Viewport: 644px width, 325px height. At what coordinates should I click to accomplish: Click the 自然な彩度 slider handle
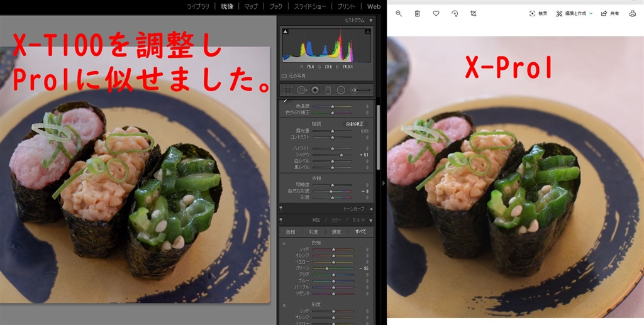click(x=331, y=191)
